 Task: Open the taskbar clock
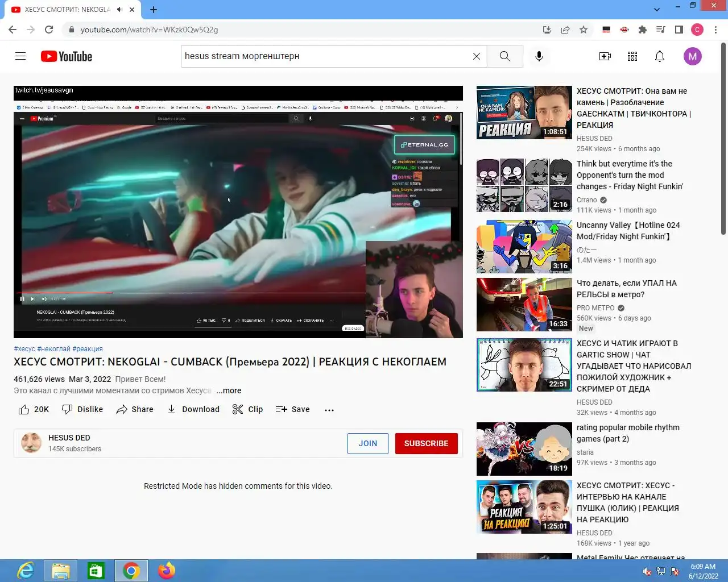(x=703, y=571)
